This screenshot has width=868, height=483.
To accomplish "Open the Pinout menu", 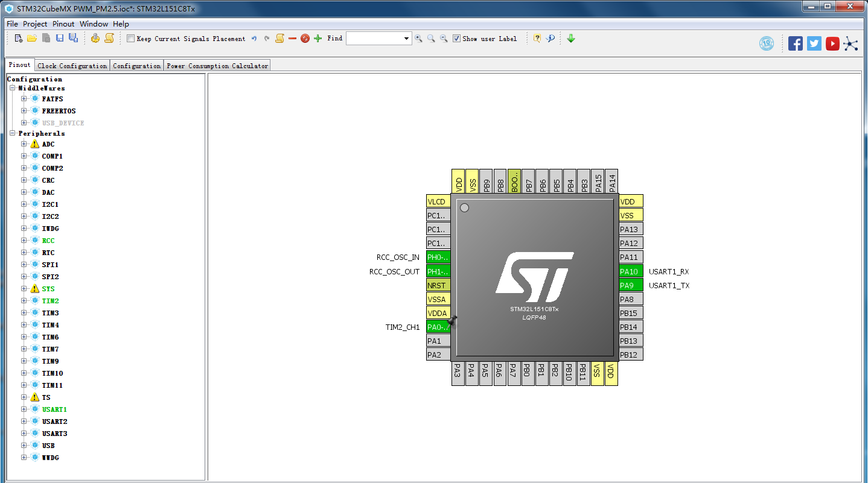I will pos(63,24).
